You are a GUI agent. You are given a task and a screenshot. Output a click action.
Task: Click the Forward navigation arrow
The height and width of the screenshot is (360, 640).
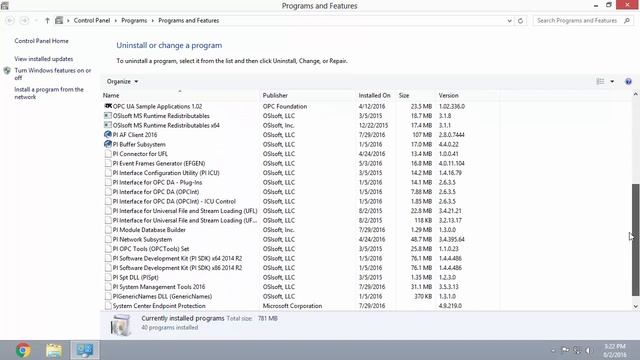coord(24,20)
